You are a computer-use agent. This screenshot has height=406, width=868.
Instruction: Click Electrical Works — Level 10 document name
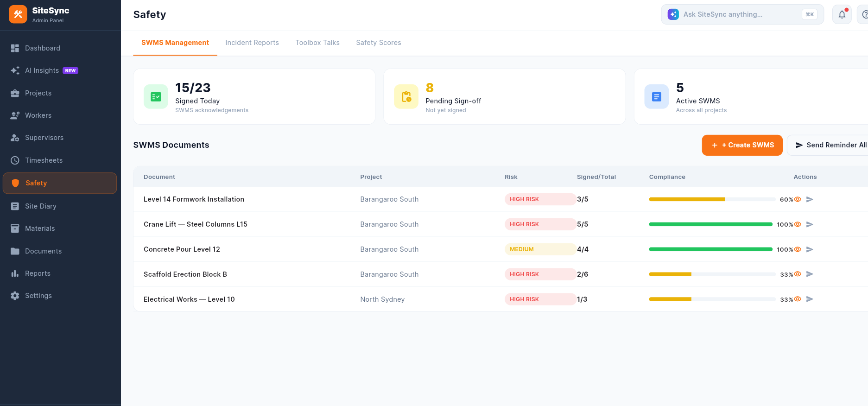pyautogui.click(x=189, y=299)
